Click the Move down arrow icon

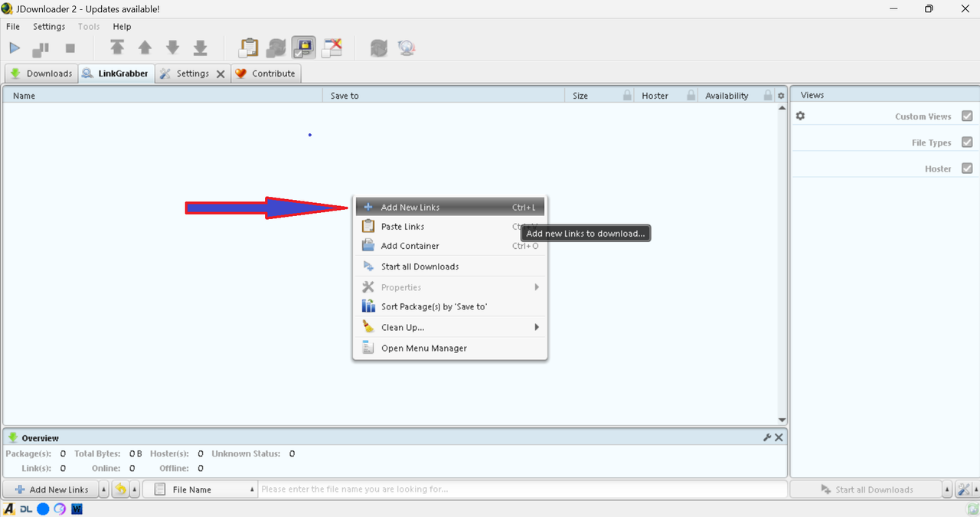173,47
